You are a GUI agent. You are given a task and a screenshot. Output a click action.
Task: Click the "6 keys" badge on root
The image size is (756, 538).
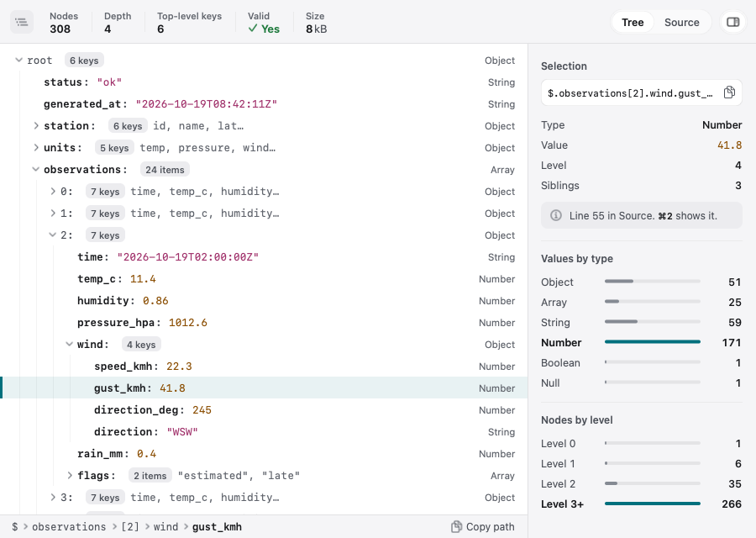(x=84, y=61)
